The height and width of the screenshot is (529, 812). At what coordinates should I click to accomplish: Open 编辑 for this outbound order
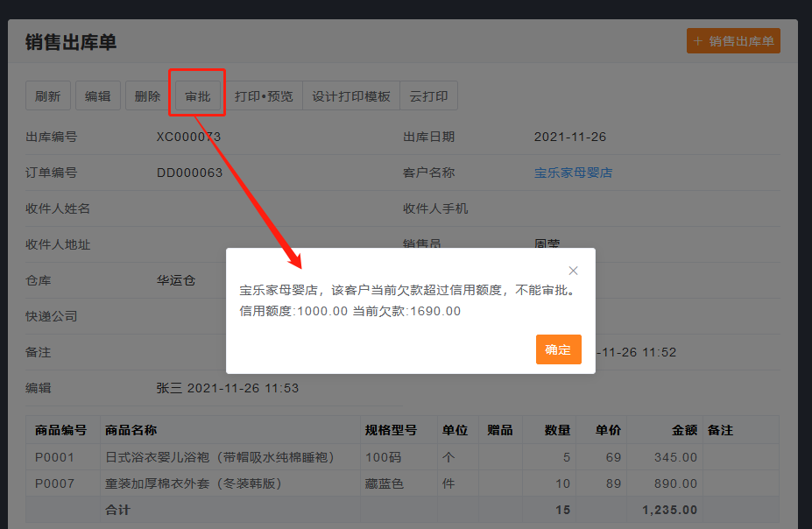[98, 96]
